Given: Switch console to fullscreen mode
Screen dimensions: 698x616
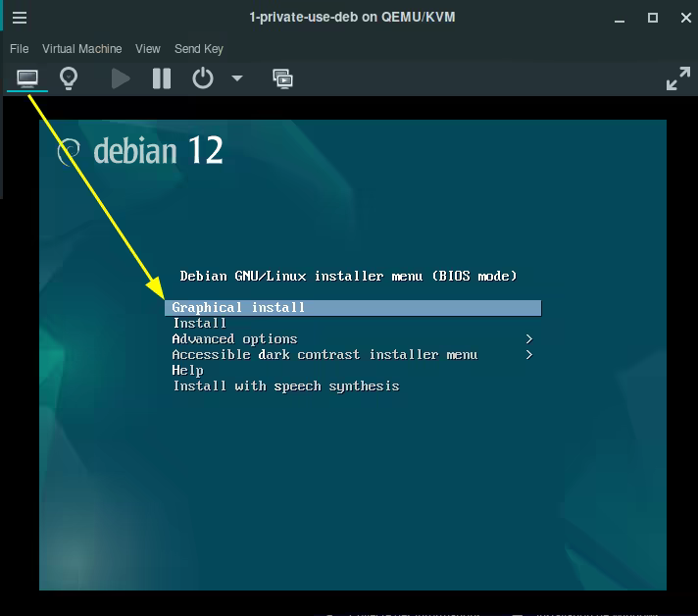Looking at the screenshot, I should [678, 78].
